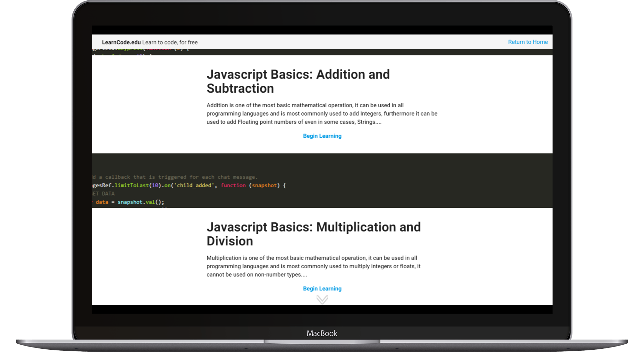This screenshot has height=352, width=644.
Task: Click the 'Learn to code, for free' tagline
Action: tap(170, 42)
